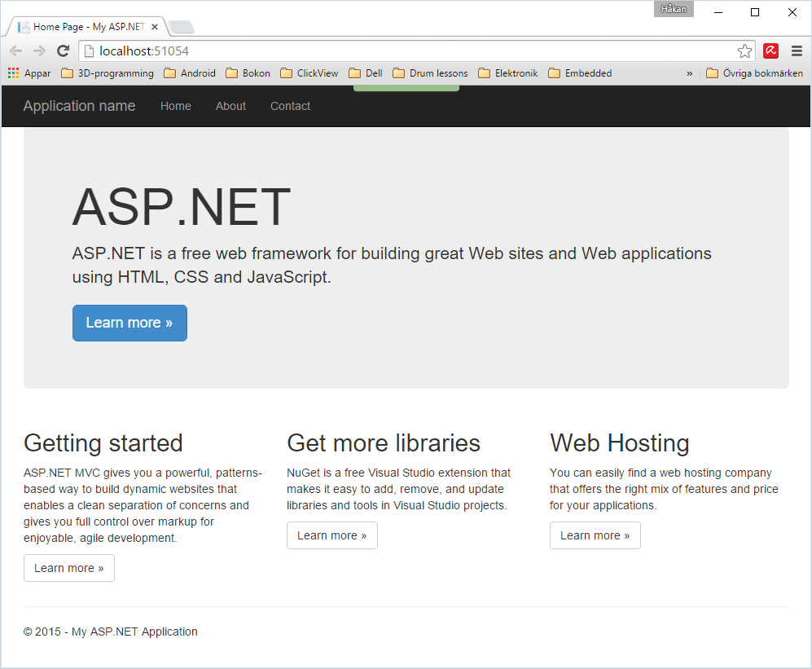The image size is (812, 669).
Task: Open the Android bookmark folder
Action: pos(190,73)
